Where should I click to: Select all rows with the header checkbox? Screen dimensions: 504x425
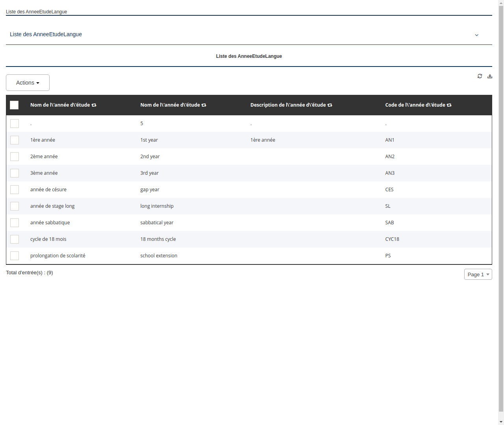tap(14, 105)
